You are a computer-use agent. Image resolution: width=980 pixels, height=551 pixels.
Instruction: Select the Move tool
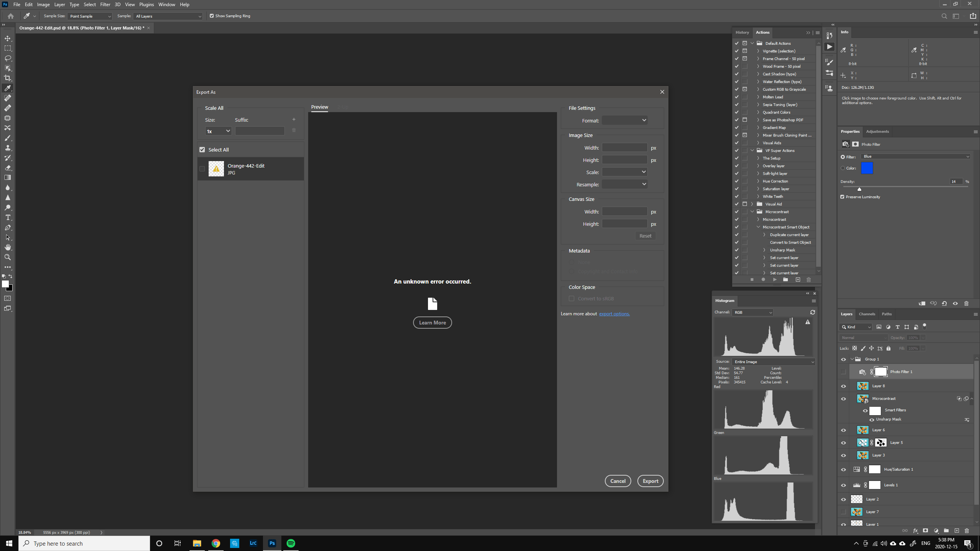pyautogui.click(x=8, y=38)
